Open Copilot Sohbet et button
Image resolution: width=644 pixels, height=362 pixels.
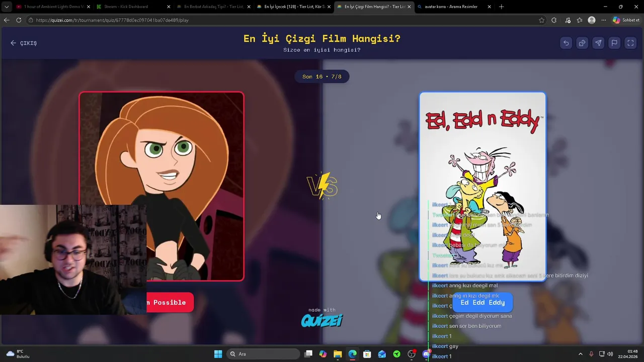coord(626,20)
